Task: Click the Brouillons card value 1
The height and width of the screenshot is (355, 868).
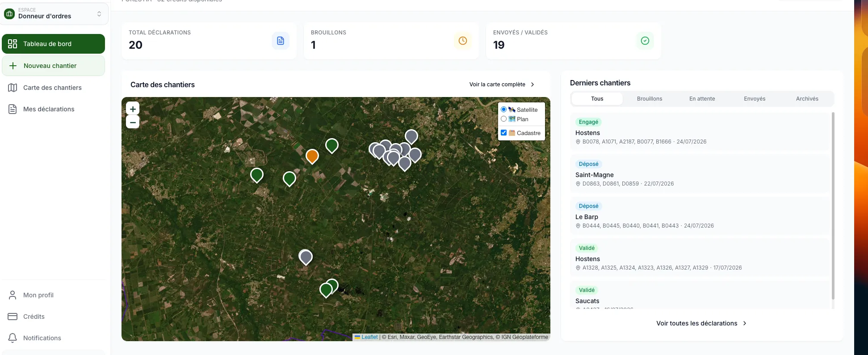Action: [x=313, y=45]
